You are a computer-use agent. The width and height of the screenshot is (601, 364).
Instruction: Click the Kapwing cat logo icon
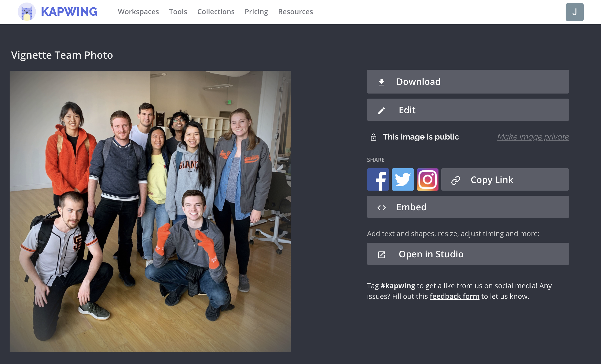tap(27, 12)
